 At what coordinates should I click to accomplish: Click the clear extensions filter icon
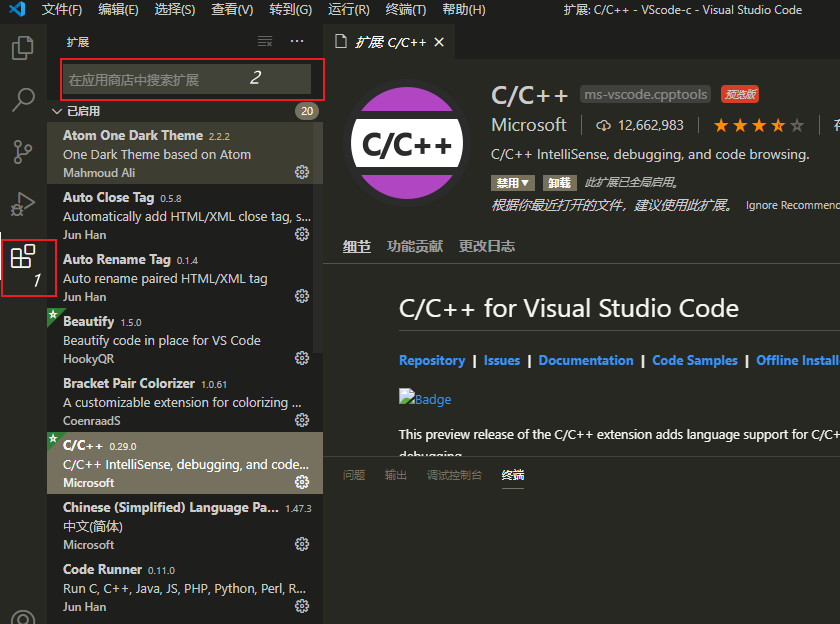pos(264,42)
